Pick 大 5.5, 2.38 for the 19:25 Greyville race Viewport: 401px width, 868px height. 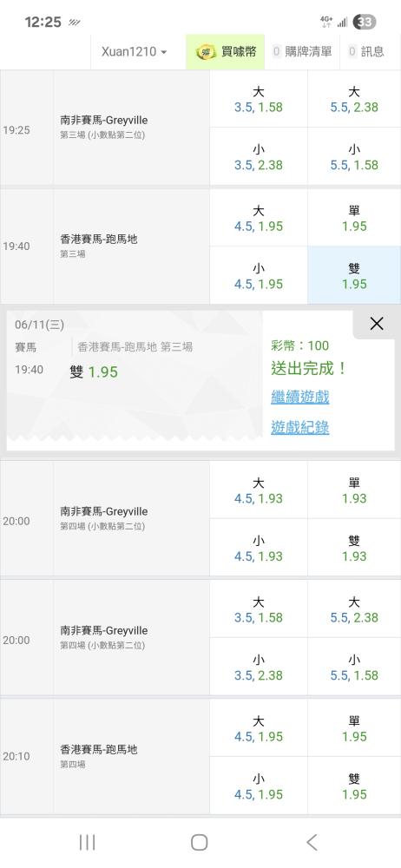tap(354, 99)
